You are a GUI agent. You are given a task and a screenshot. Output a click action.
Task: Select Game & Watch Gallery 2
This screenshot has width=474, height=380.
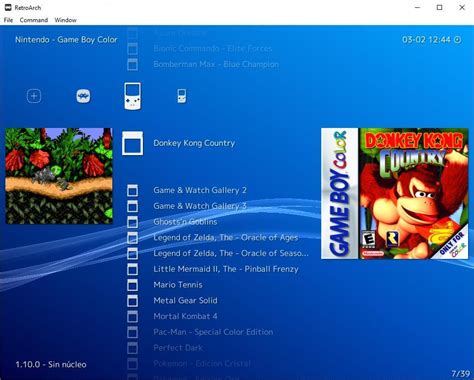pyautogui.click(x=200, y=190)
